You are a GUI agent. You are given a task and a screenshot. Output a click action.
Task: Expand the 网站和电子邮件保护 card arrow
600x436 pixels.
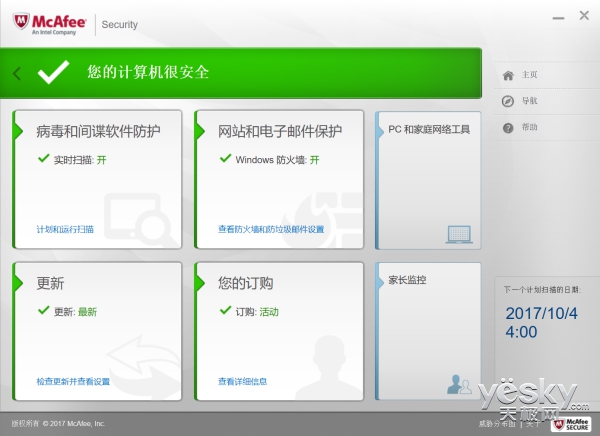[x=200, y=131]
